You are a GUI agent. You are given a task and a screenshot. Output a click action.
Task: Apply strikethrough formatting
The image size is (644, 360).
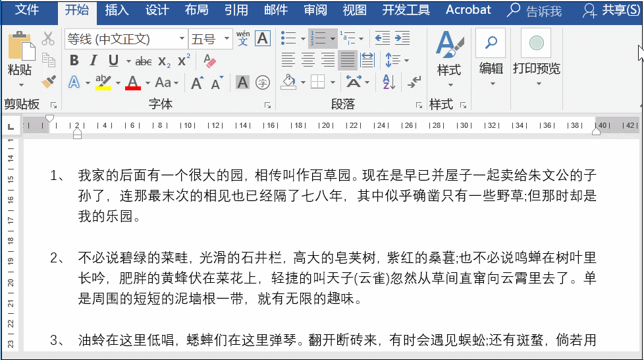click(x=144, y=61)
